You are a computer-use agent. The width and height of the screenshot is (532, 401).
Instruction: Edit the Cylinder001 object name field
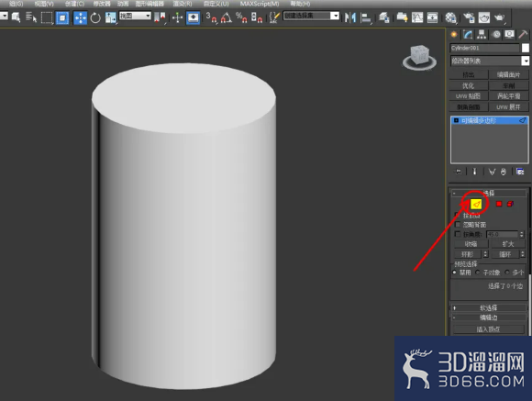(x=484, y=48)
